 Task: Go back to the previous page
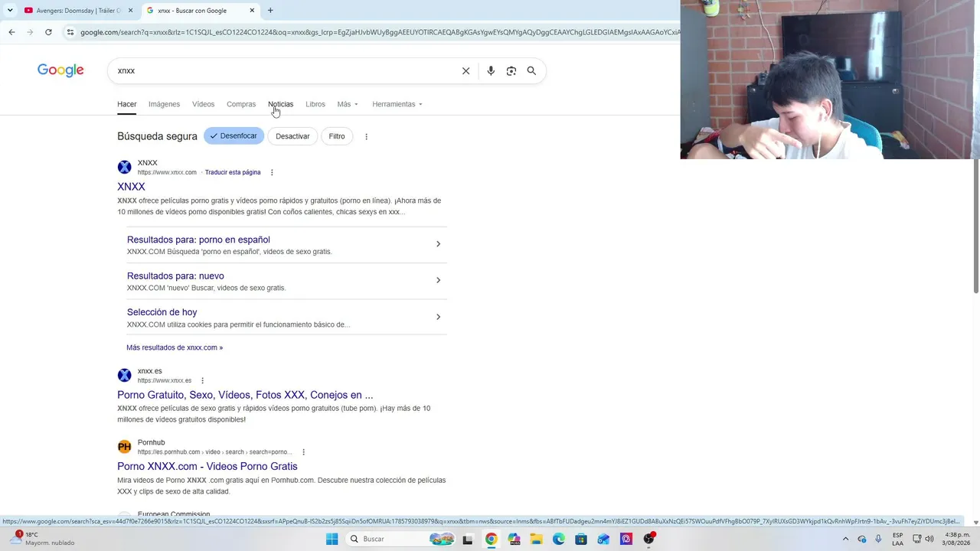(11, 32)
